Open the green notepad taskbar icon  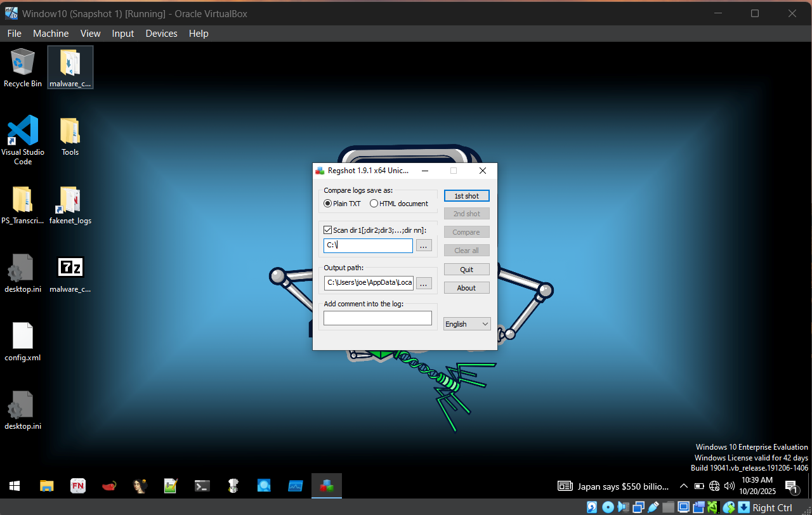pos(171,486)
